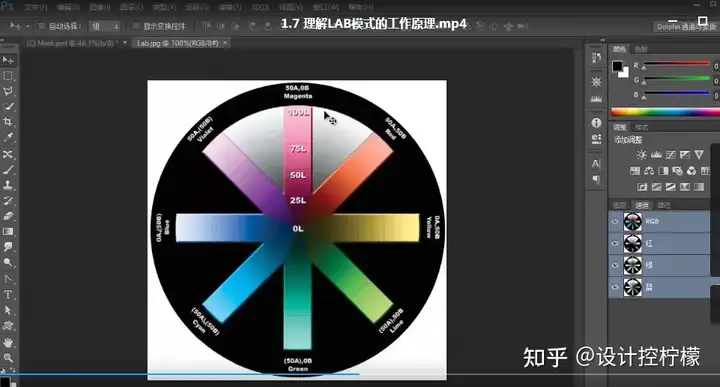
Task: Toggle visibility of the RGB channel
Action: point(615,222)
